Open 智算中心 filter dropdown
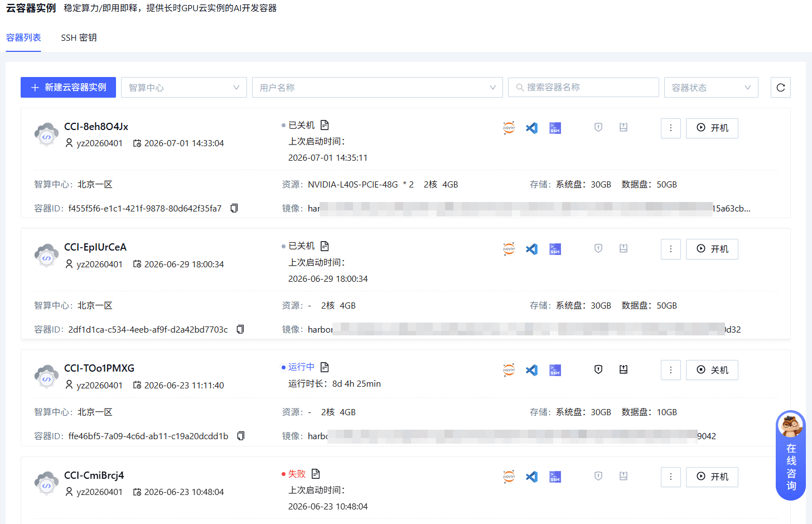812x524 pixels. [x=184, y=88]
